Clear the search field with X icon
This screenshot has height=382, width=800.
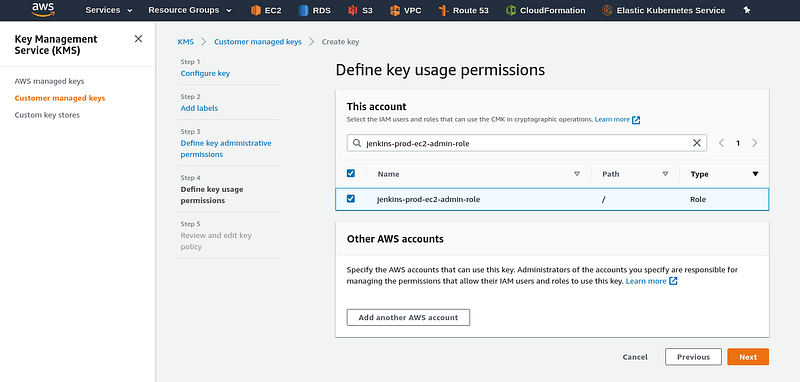(696, 143)
